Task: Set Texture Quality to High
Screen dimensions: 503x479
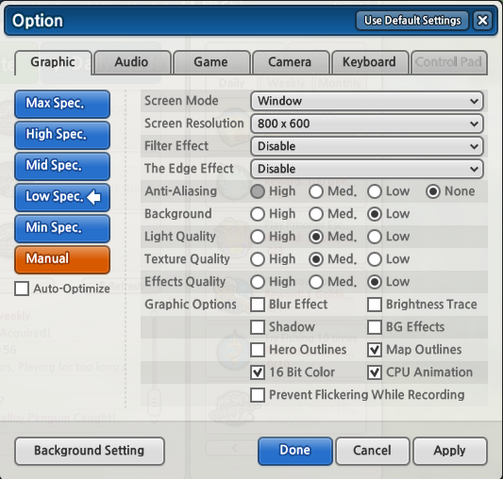Action: pyautogui.click(x=258, y=259)
